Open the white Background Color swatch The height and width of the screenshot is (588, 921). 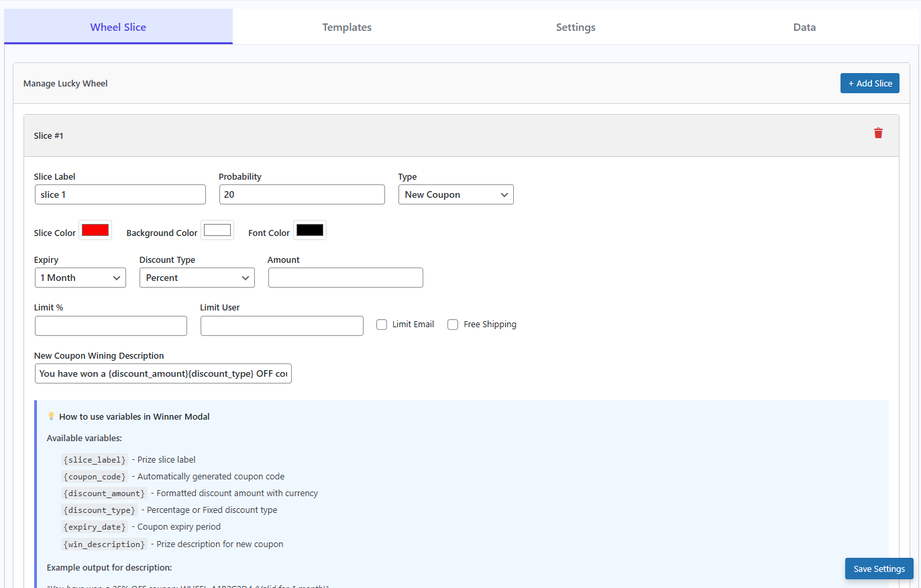click(x=217, y=230)
